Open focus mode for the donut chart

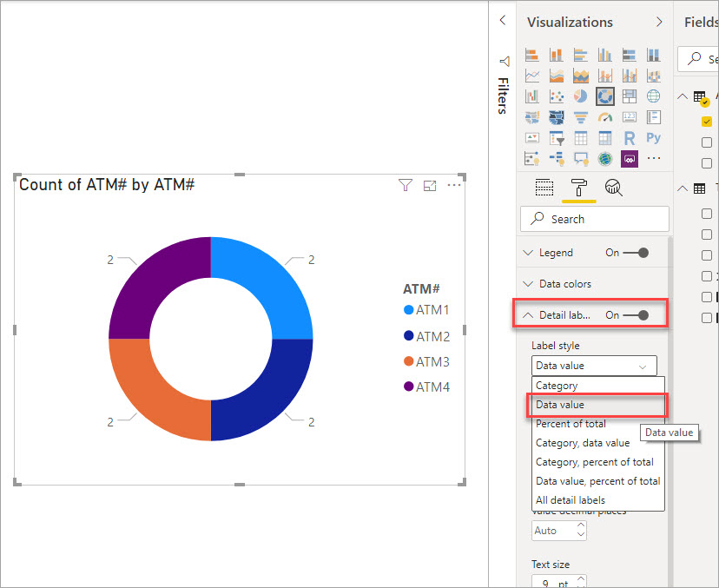[x=430, y=185]
